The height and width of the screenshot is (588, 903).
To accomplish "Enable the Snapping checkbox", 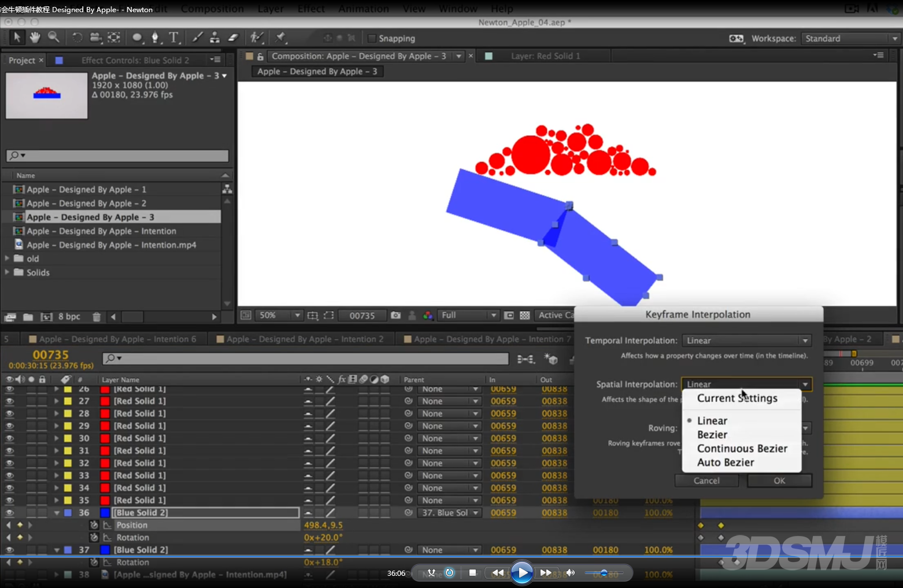I will click(372, 38).
